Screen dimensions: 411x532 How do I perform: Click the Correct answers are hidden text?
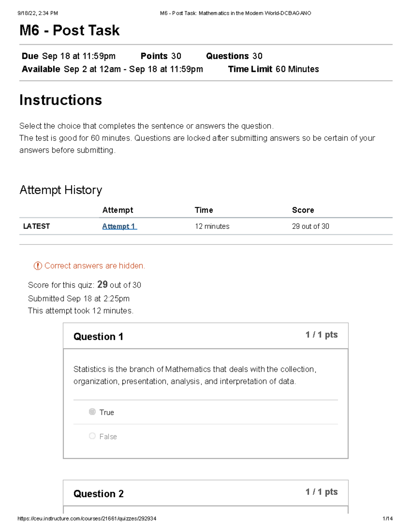[95, 266]
